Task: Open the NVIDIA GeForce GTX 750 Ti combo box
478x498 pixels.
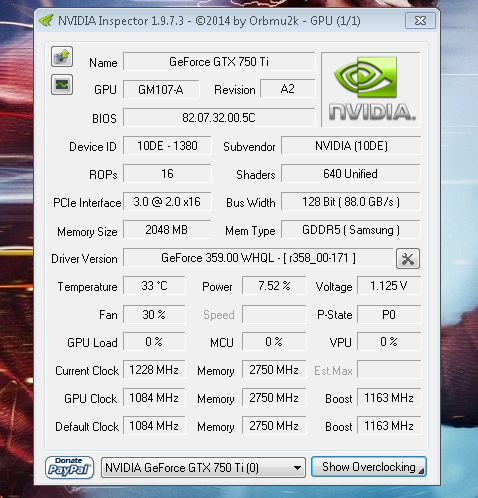Action: [x=203, y=468]
